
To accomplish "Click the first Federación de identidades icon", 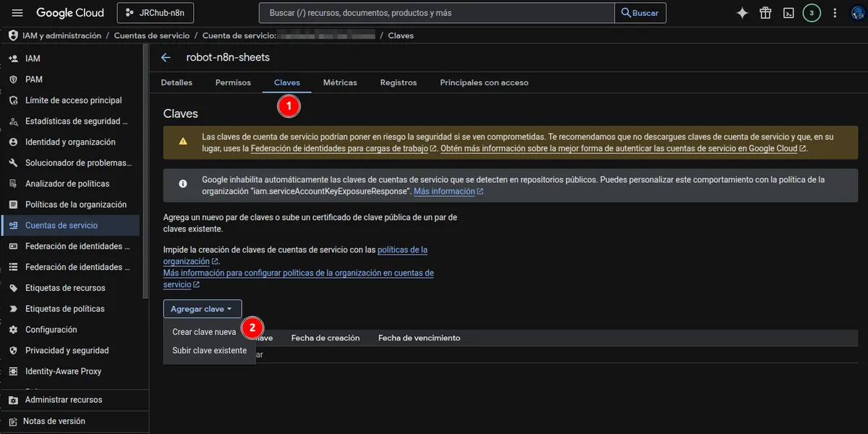I will [x=13, y=247].
